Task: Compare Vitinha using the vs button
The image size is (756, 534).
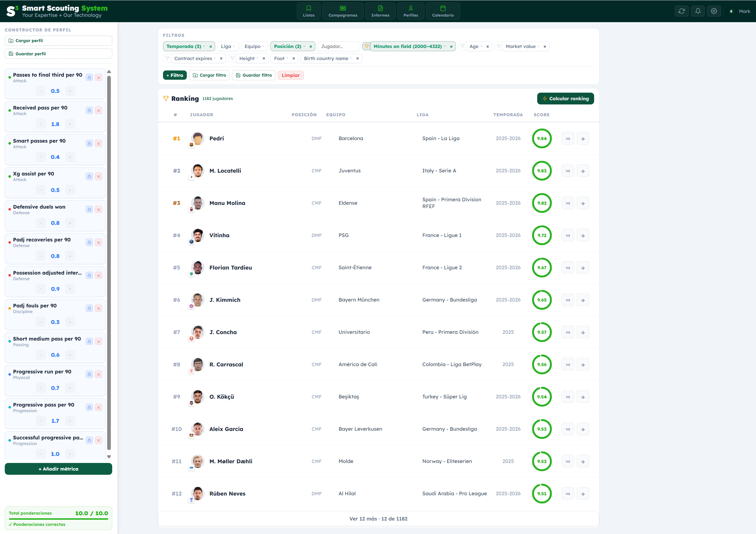Action: pos(568,235)
